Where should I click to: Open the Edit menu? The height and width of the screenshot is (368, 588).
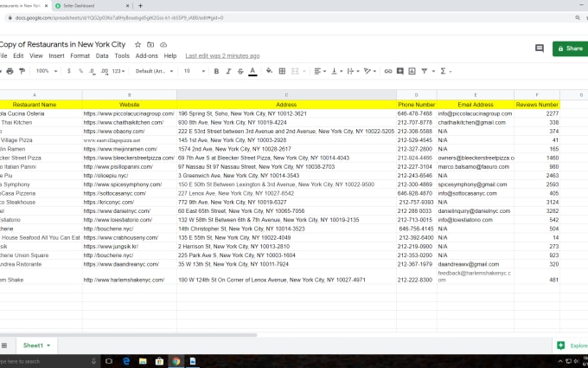(18, 55)
